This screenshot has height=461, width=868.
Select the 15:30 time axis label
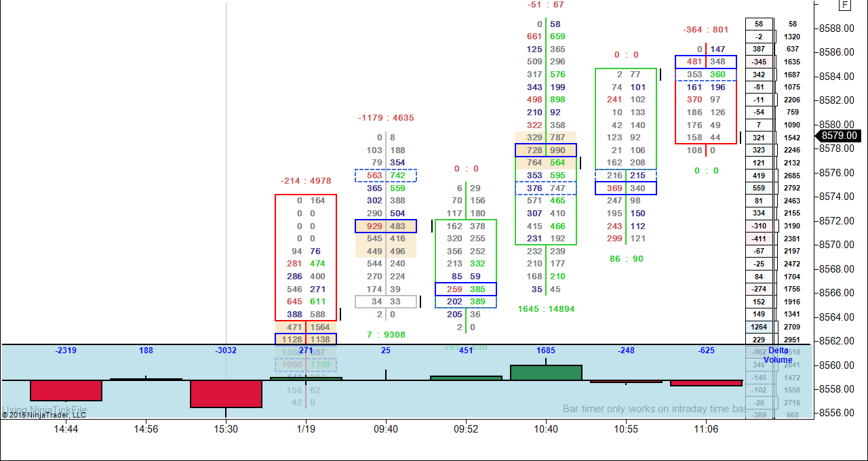(x=226, y=428)
